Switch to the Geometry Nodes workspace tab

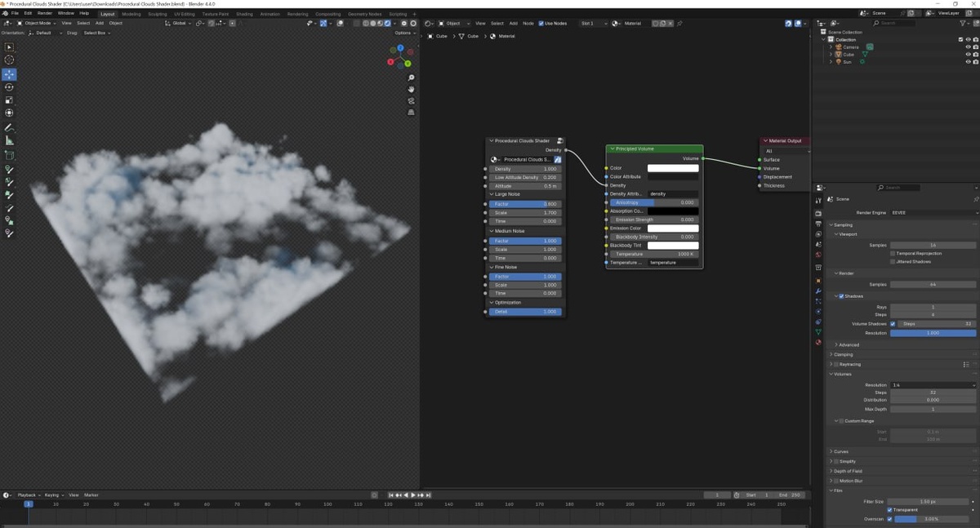click(x=364, y=14)
